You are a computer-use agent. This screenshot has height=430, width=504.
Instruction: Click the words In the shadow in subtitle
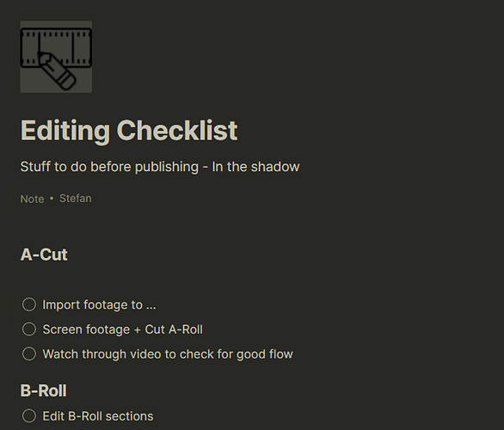(x=255, y=167)
